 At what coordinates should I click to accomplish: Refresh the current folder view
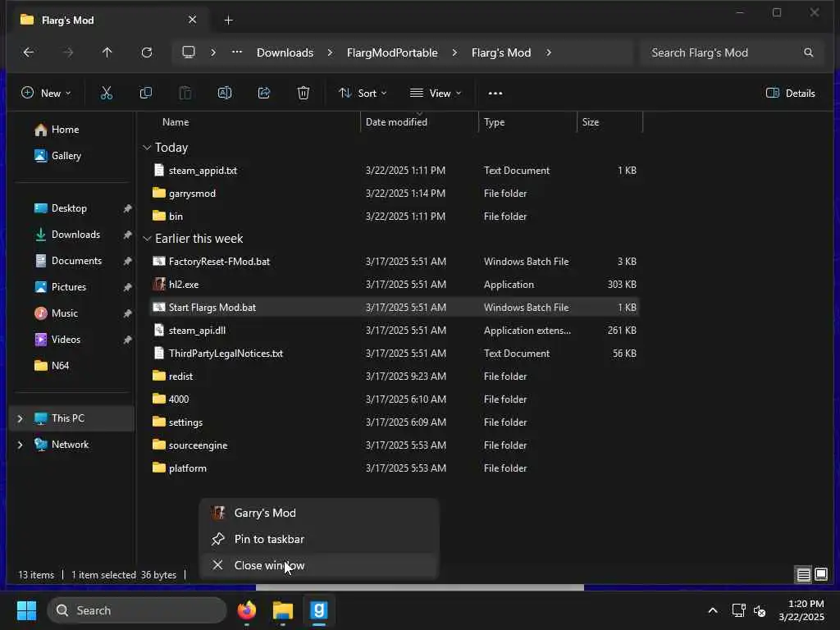point(147,52)
